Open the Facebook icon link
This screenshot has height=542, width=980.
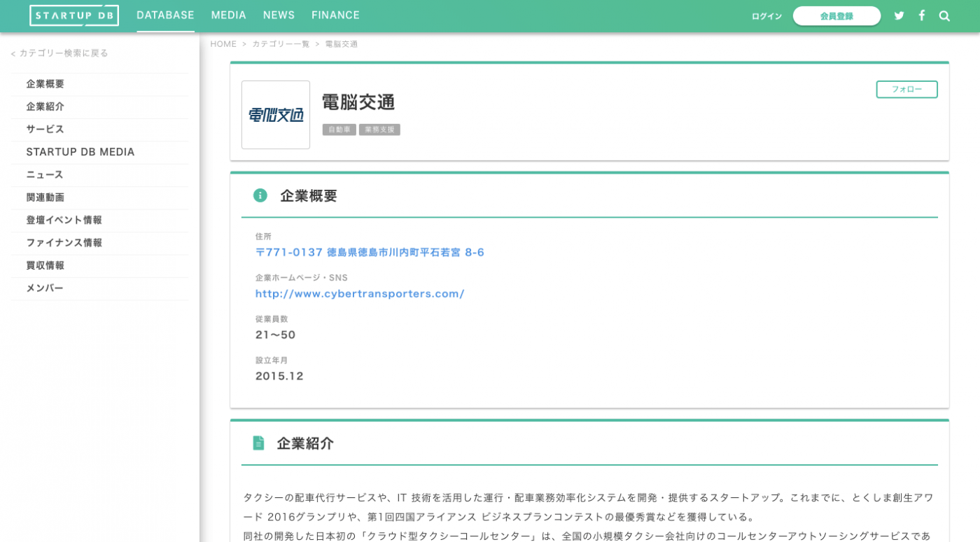(922, 15)
